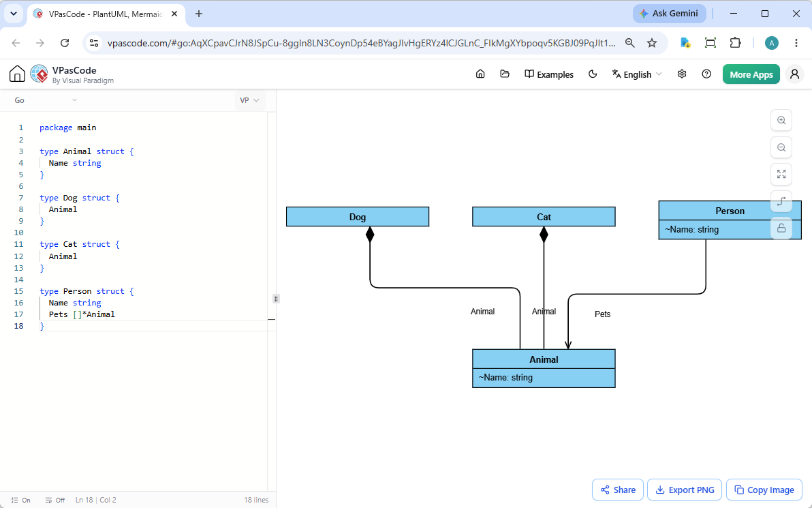
Task: Open the Extensions puzzle icon
Action: pyautogui.click(x=735, y=43)
